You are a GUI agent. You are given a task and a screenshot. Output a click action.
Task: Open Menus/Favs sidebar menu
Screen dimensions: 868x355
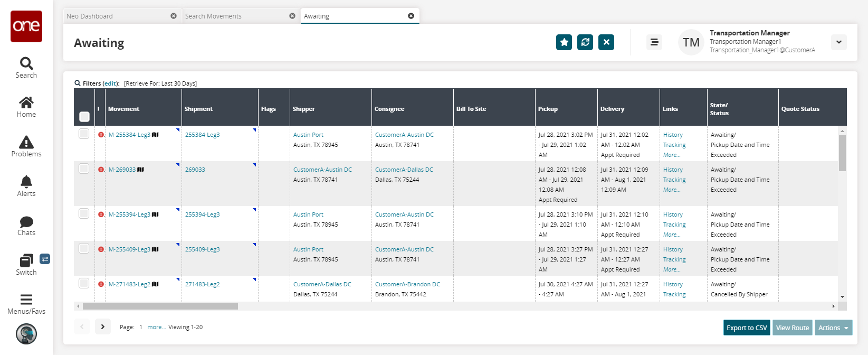[26, 304]
